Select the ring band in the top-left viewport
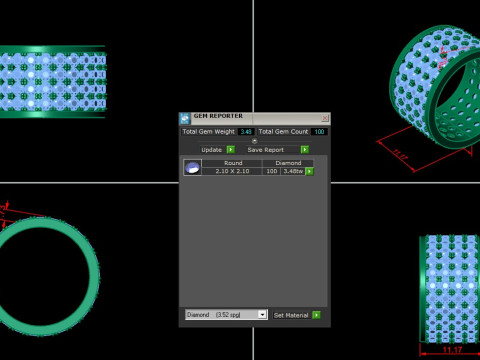The height and width of the screenshot is (360, 480). [53, 82]
